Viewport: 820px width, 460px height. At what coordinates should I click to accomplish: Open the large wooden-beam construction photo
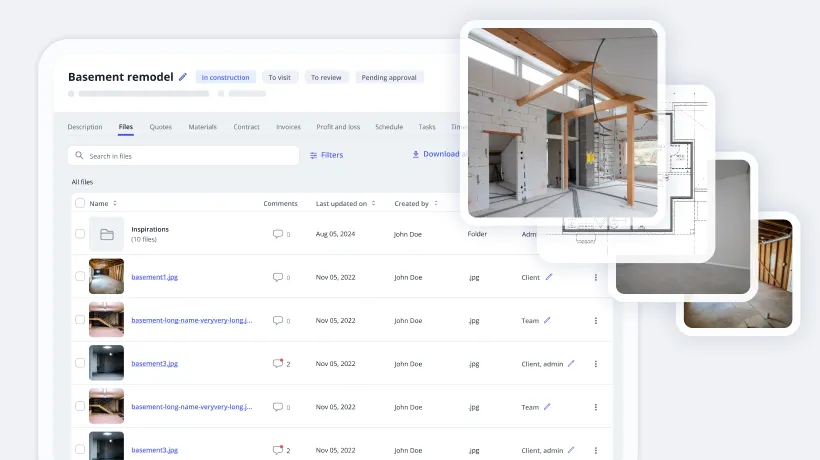[x=562, y=123]
